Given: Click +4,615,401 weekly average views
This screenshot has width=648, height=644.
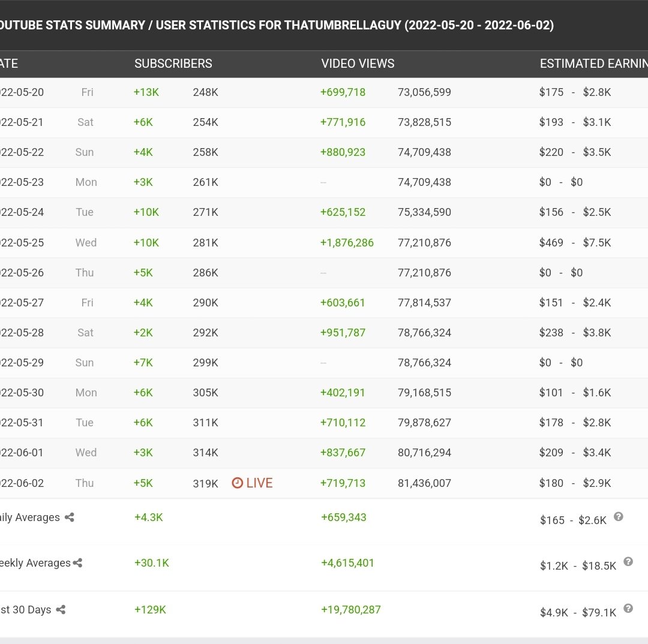Looking at the screenshot, I should pos(347,562).
